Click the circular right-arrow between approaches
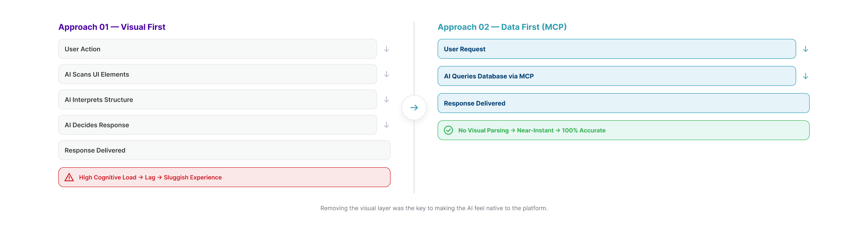This screenshot has height=226, width=868. (x=414, y=108)
